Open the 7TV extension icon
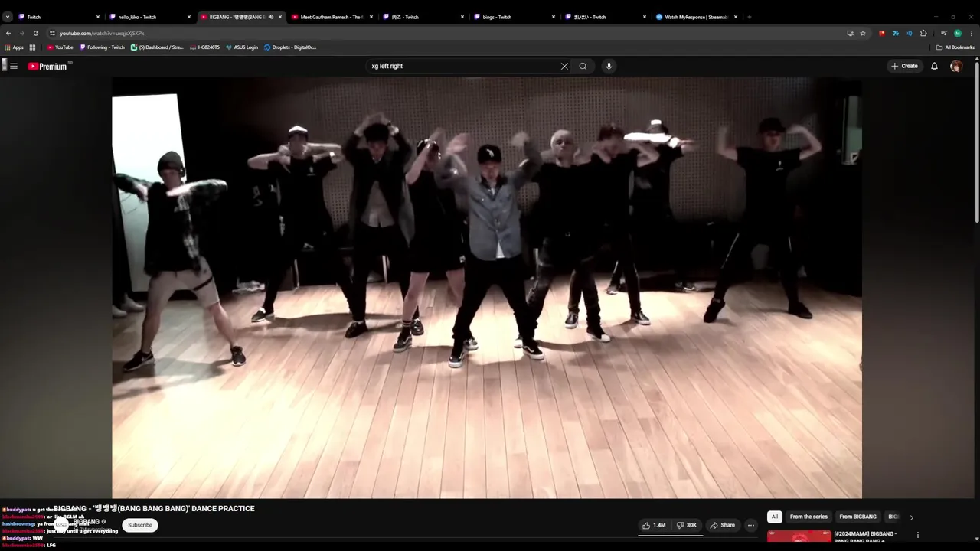980x551 pixels. [x=896, y=33]
